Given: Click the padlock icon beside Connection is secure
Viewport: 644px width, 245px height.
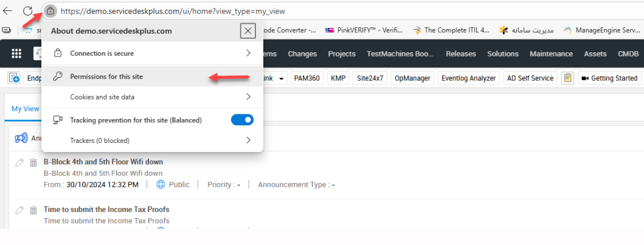Looking at the screenshot, I should tap(58, 53).
